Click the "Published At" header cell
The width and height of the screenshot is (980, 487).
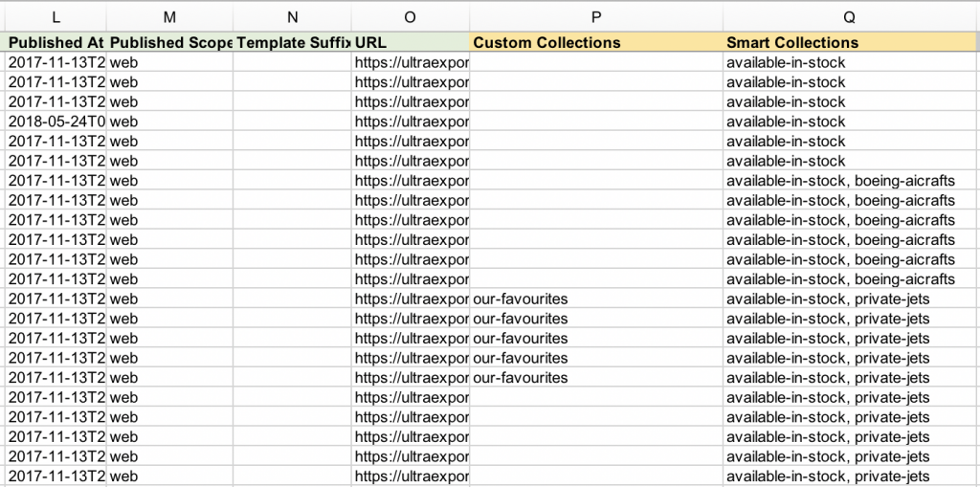click(x=56, y=42)
